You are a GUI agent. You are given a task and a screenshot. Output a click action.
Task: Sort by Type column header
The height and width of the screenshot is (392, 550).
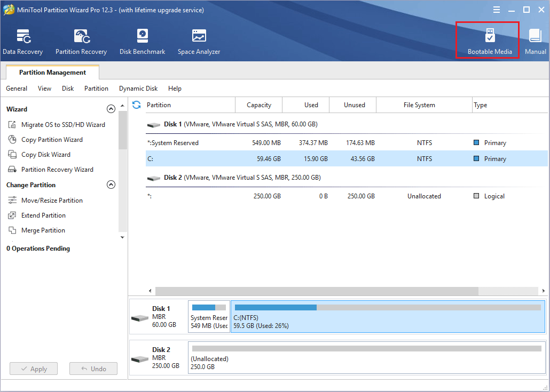pos(510,105)
